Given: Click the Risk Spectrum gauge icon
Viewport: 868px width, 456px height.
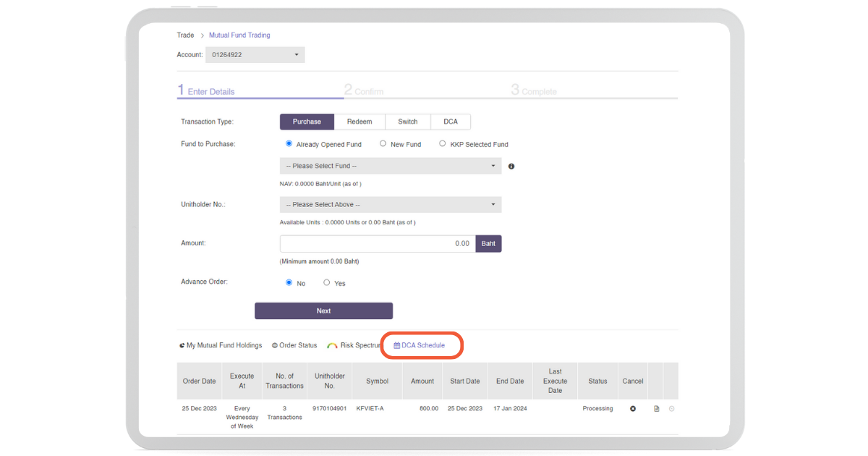Looking at the screenshot, I should point(332,346).
